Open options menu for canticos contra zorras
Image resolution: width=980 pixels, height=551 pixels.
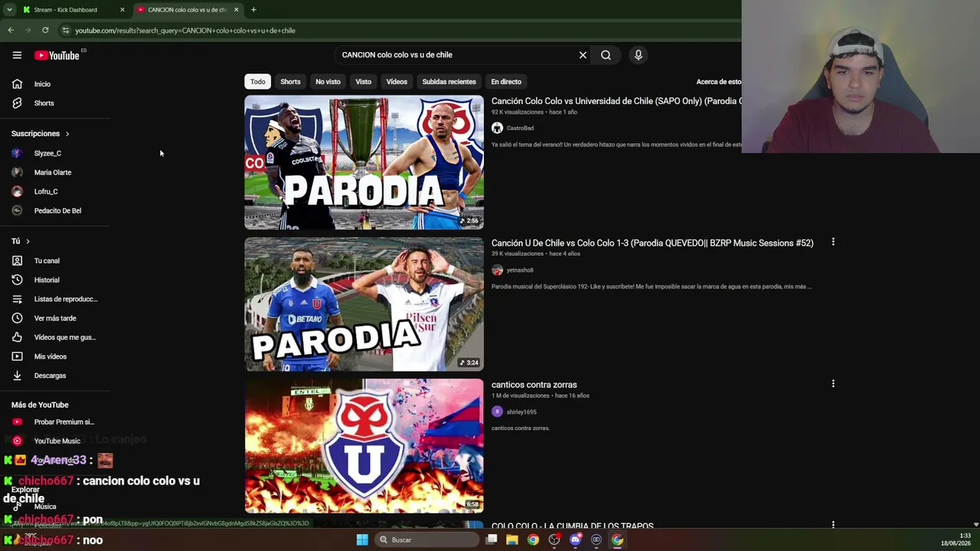[x=833, y=384]
